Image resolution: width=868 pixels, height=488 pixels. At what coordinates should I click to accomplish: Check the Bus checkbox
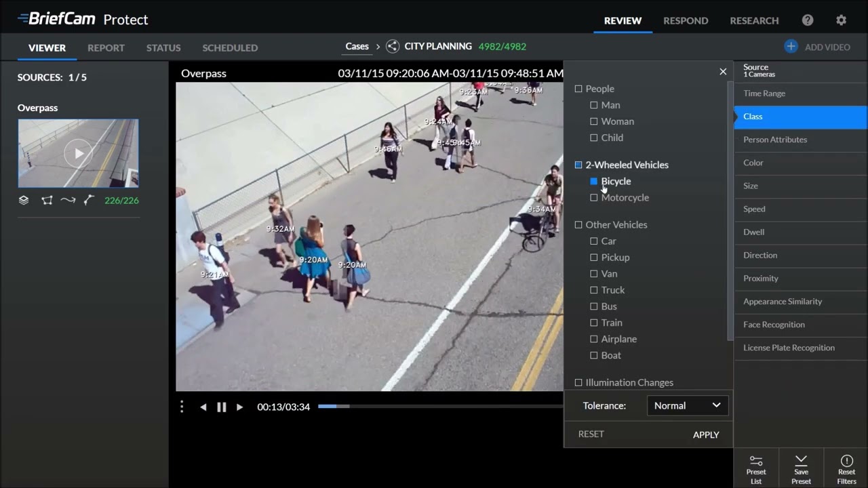(x=594, y=306)
